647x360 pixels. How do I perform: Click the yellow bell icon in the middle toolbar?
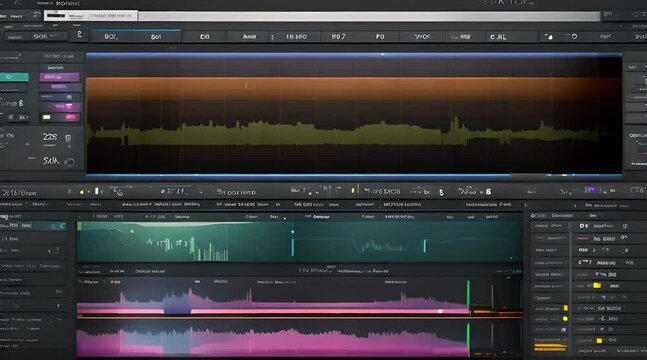tap(82, 192)
